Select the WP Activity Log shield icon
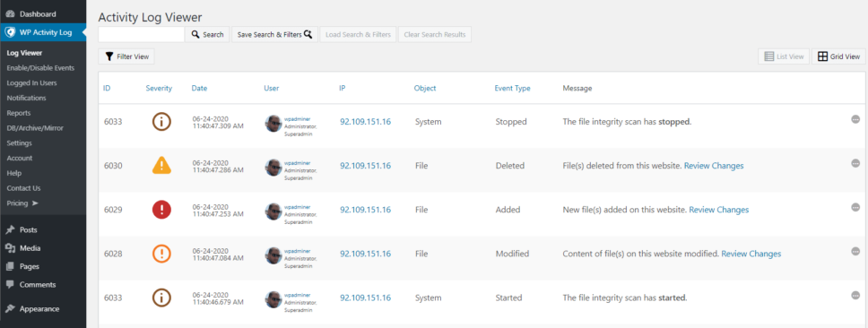 point(10,32)
